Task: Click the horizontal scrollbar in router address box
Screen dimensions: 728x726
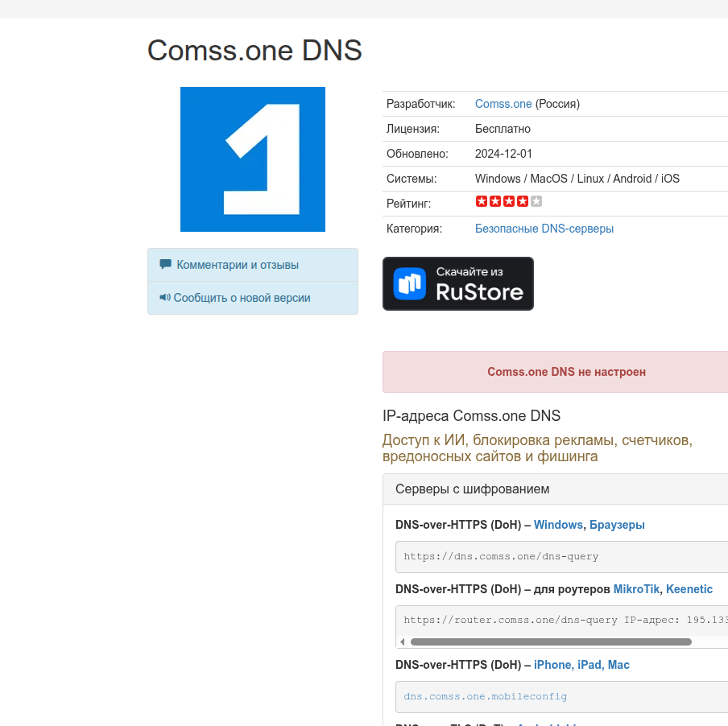Action: tap(551, 642)
